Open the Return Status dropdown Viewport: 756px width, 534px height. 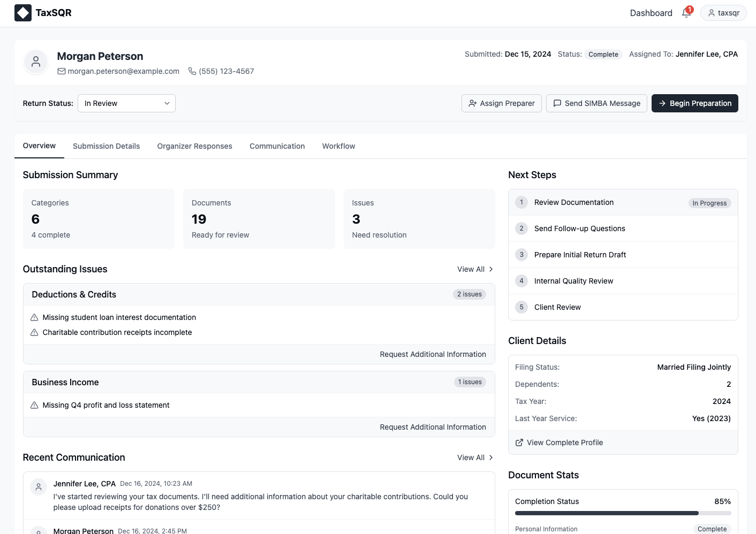coord(126,103)
